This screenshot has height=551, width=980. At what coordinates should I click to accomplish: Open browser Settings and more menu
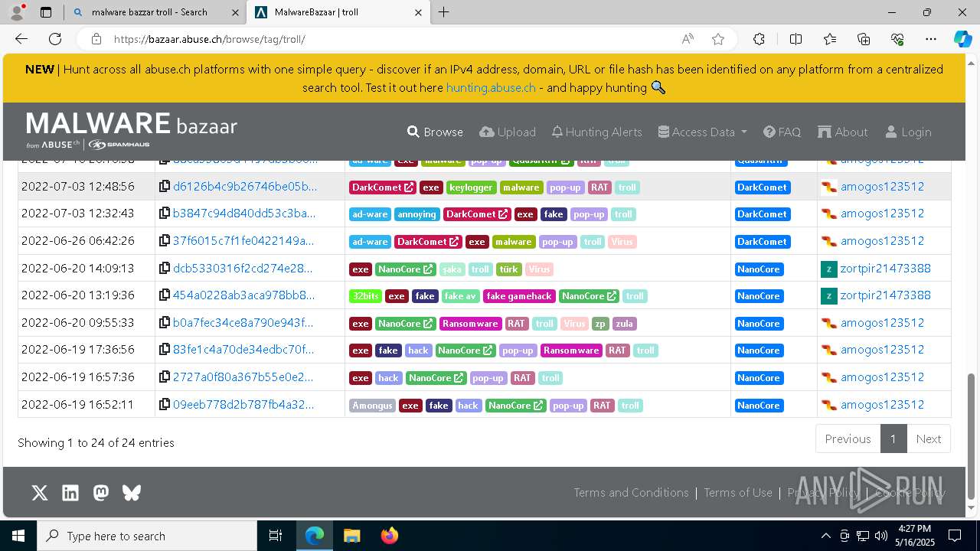click(x=931, y=39)
